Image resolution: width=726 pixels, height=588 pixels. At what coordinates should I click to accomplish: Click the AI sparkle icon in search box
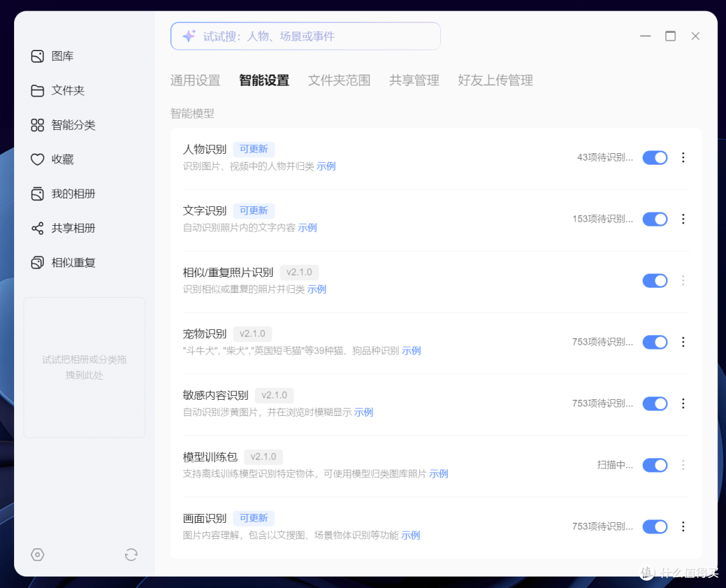click(189, 36)
